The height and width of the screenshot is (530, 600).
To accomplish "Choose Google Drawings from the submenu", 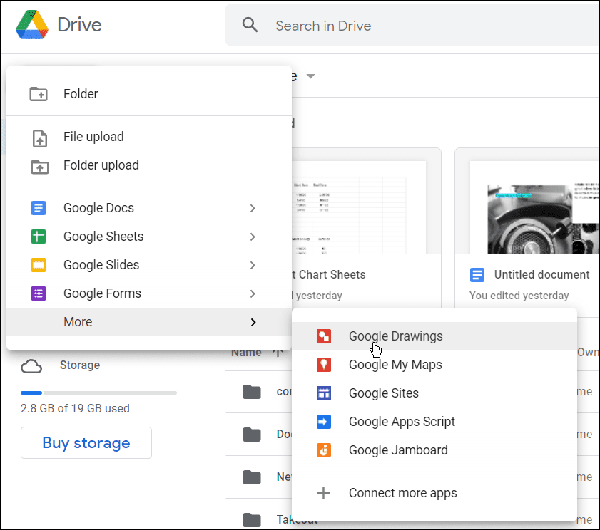I will (434, 336).
